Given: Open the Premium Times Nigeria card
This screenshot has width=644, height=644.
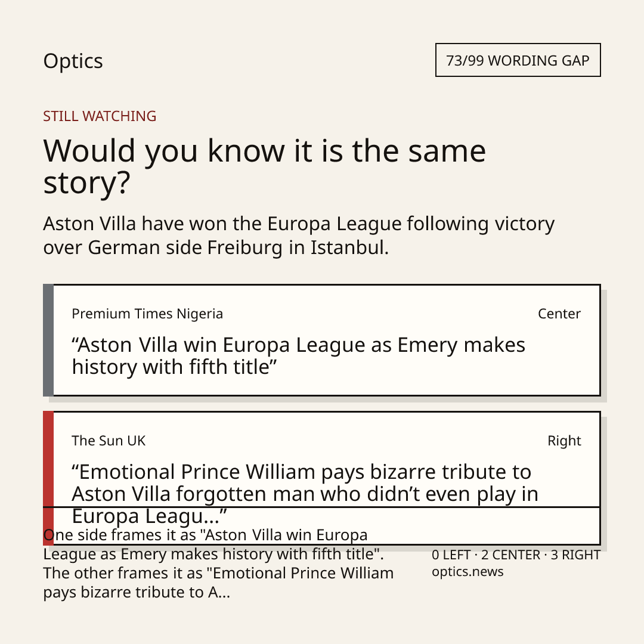Looking at the screenshot, I should 322,340.
